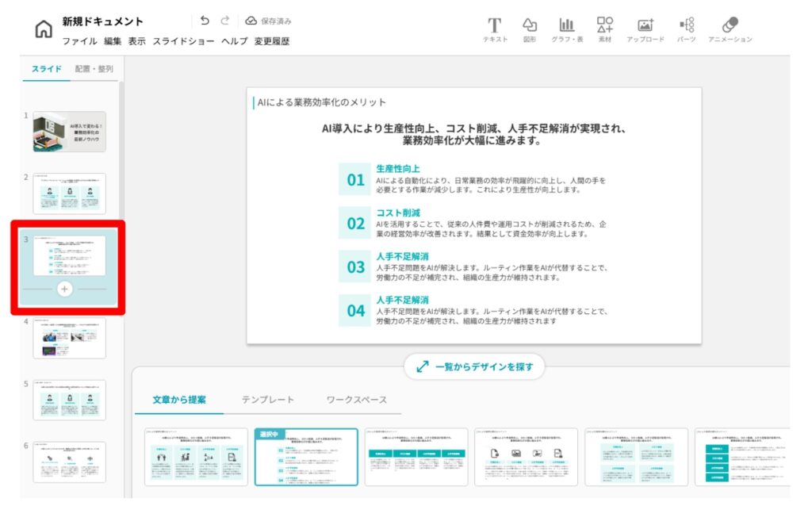812x506 pixels.
Task: Open the グラフ・表 chart tool
Action: [x=567, y=30]
